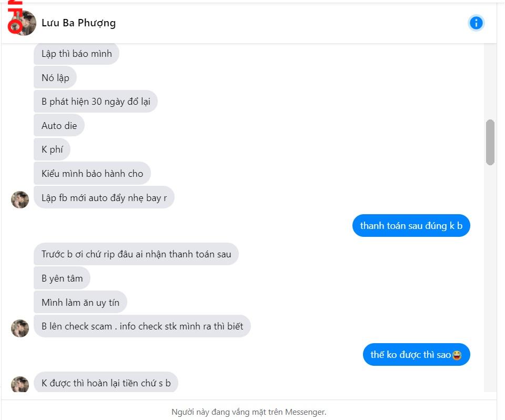The width and height of the screenshot is (505, 420).
Task: Click the "Người này đang vắng mặt" status text
Action: coord(249,412)
